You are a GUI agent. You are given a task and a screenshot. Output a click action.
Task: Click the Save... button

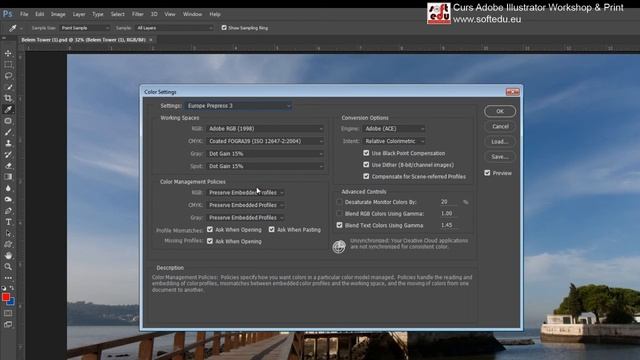point(500,157)
